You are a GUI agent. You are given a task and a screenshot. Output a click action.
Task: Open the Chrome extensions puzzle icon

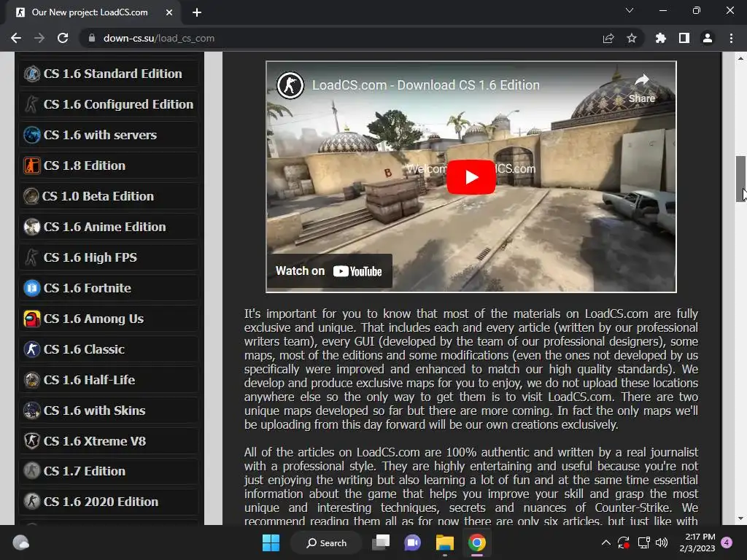661,38
